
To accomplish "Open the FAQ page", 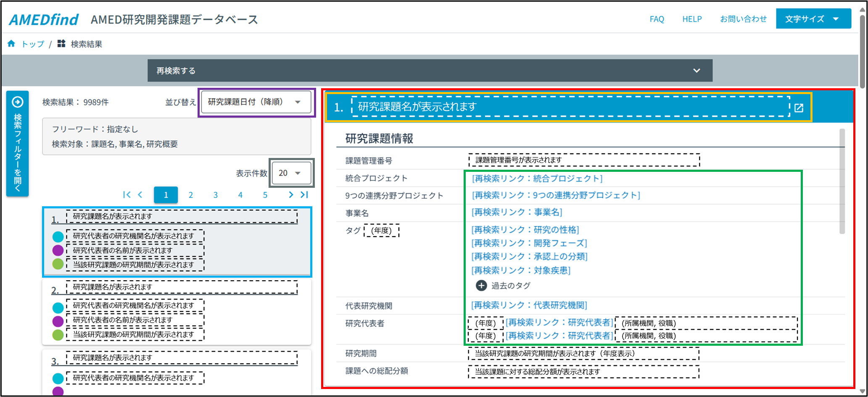I will 657,19.
